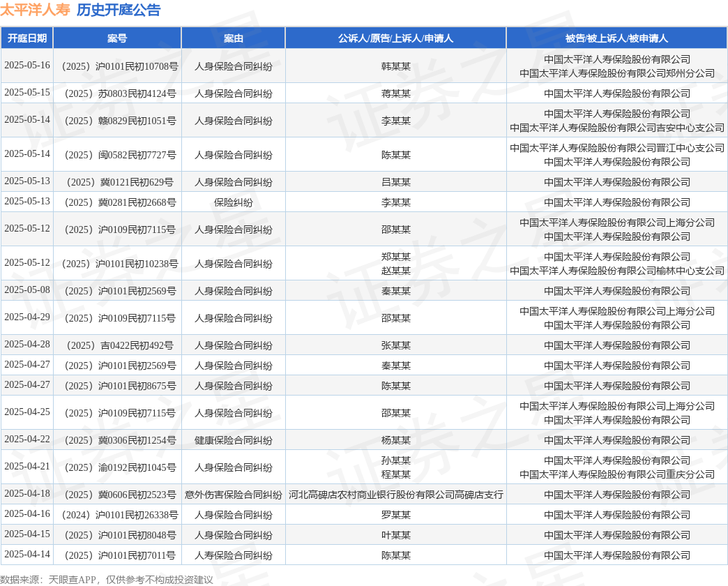Click plaintiff 叶某某
The image size is (728, 586).
coord(395,535)
